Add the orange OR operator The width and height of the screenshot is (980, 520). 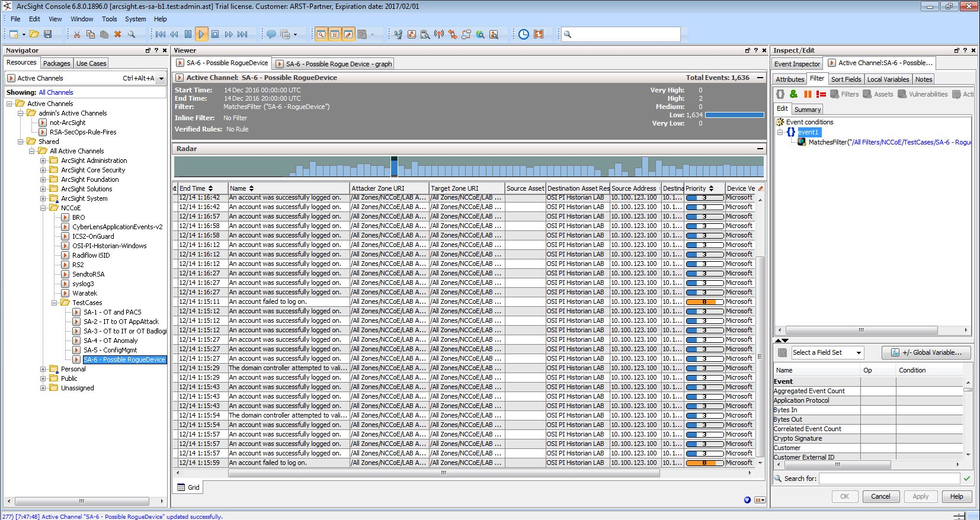[808, 94]
